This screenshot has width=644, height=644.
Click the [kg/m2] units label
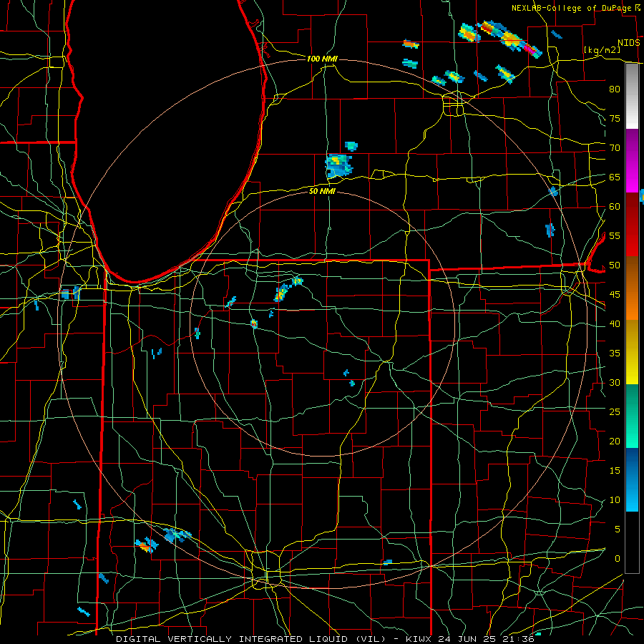click(x=602, y=50)
